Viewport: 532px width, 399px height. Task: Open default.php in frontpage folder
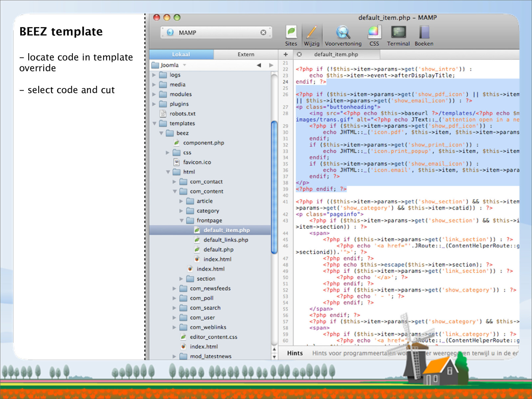click(218, 249)
